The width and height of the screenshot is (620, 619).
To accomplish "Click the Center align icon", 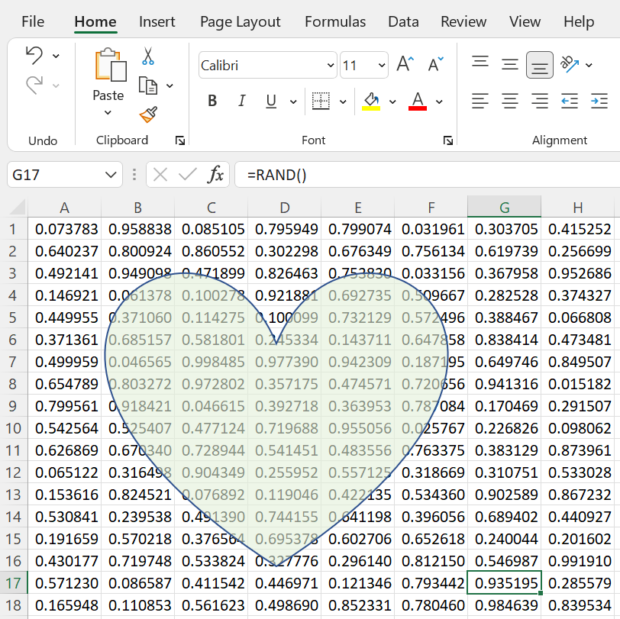I will (x=510, y=101).
